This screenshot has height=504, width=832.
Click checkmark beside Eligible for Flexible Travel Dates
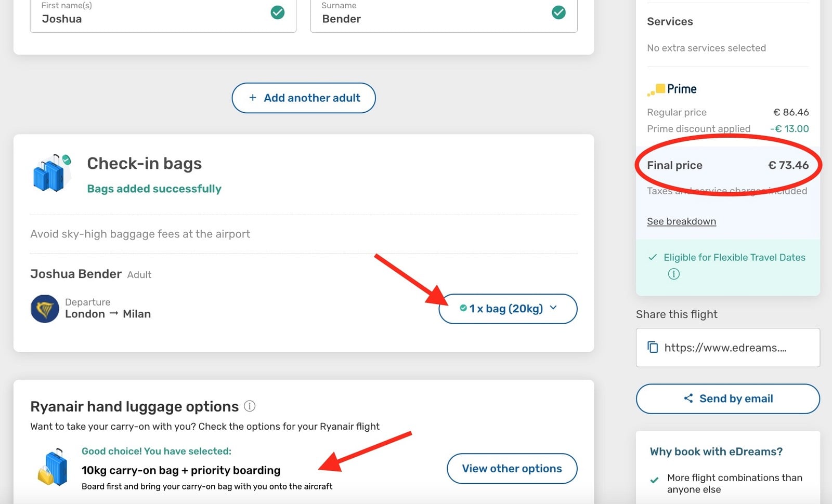click(x=653, y=257)
